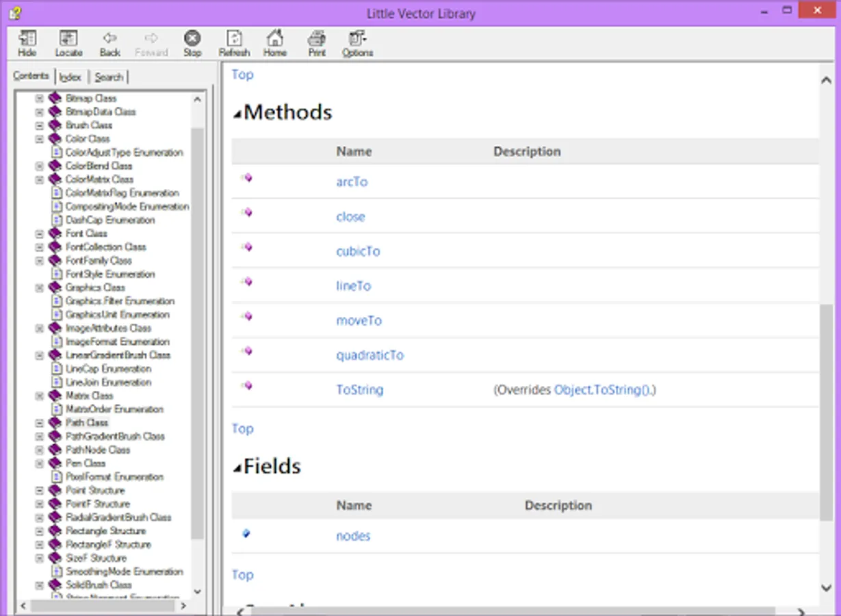Image resolution: width=841 pixels, height=616 pixels.
Task: Collapse the Fields section
Action: pyautogui.click(x=237, y=468)
